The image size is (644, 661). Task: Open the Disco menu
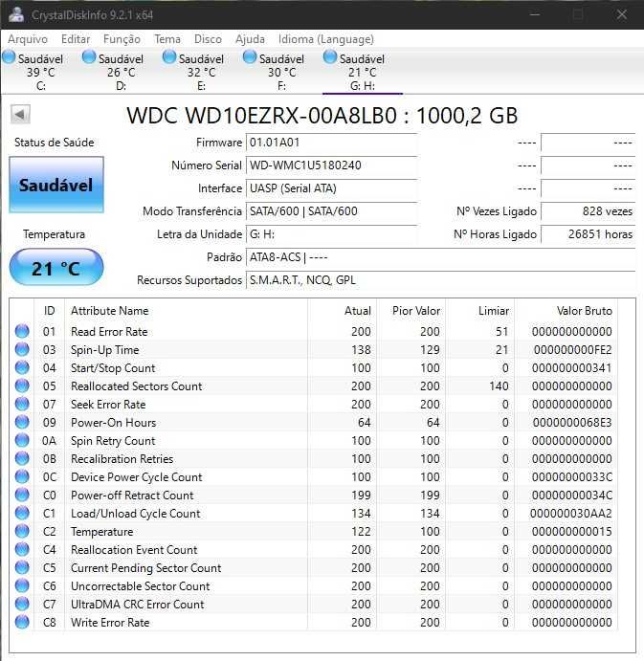tap(208, 39)
